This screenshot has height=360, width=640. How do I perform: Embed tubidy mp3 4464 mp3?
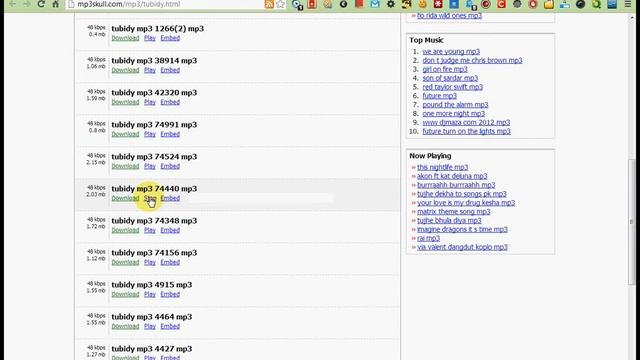[x=170, y=326]
